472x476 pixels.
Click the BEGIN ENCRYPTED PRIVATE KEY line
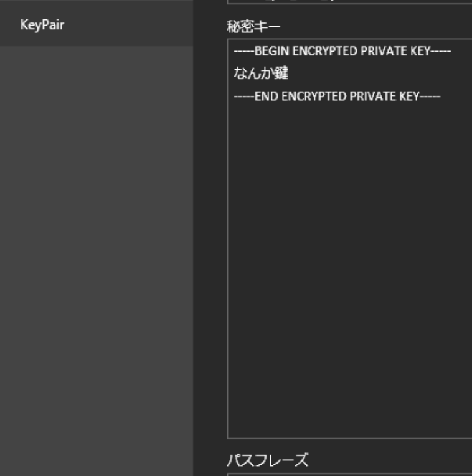(x=342, y=51)
